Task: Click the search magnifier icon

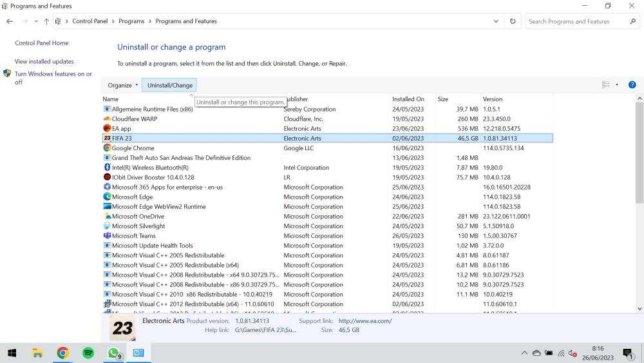Action: pos(632,21)
